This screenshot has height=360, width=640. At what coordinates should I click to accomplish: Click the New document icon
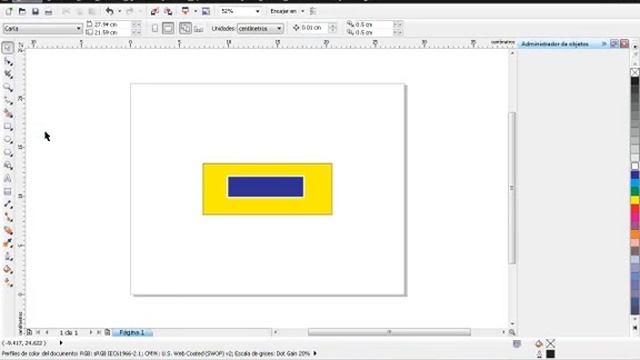coord(9,11)
